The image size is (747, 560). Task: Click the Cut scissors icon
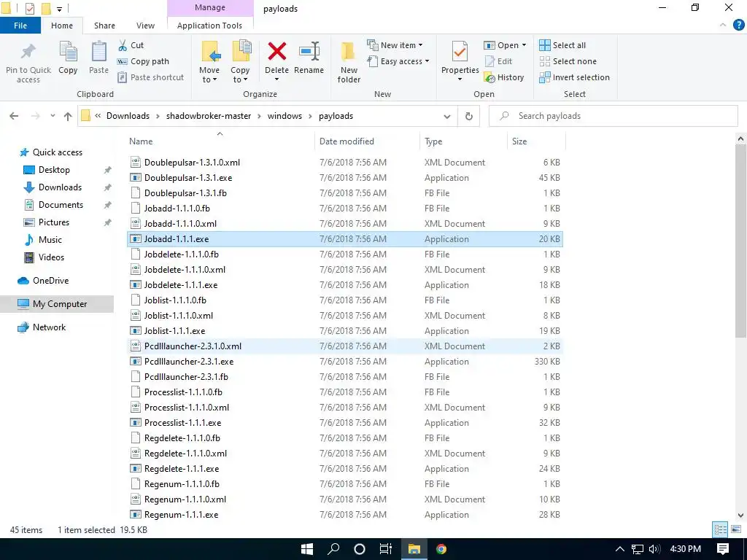pyautogui.click(x=123, y=45)
